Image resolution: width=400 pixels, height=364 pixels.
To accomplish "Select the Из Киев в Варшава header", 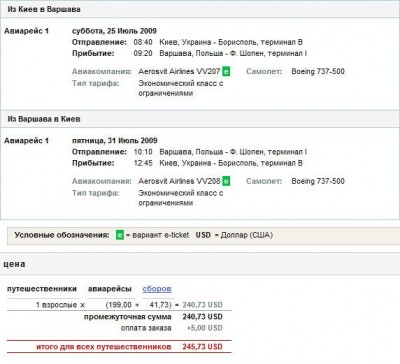I will click(x=44, y=9).
